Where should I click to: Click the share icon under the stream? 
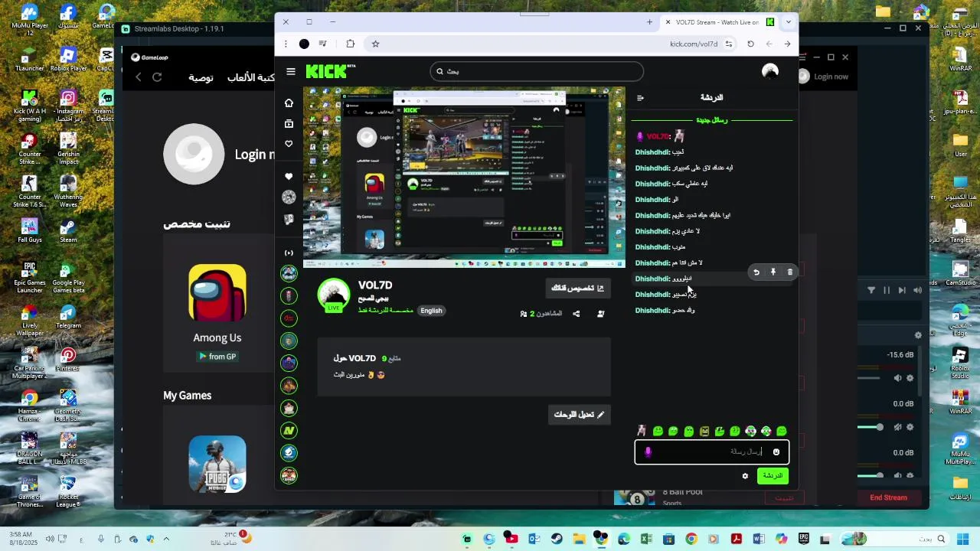pos(577,314)
